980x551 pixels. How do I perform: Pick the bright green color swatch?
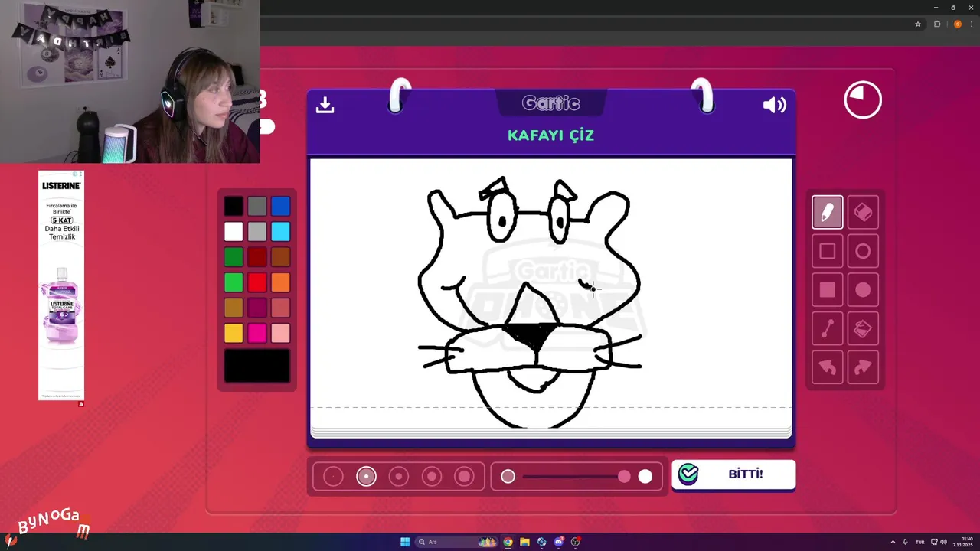click(234, 282)
